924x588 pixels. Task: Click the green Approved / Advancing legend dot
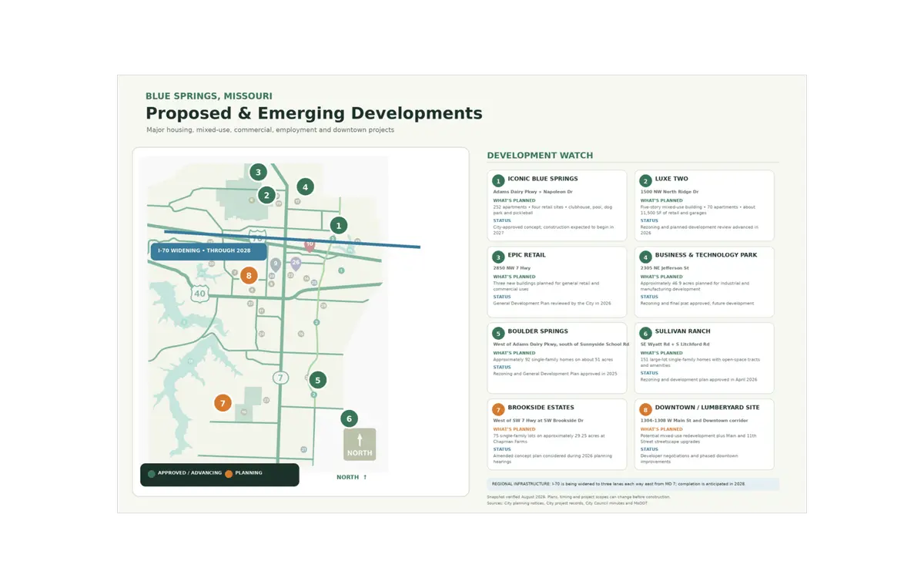(x=152, y=474)
